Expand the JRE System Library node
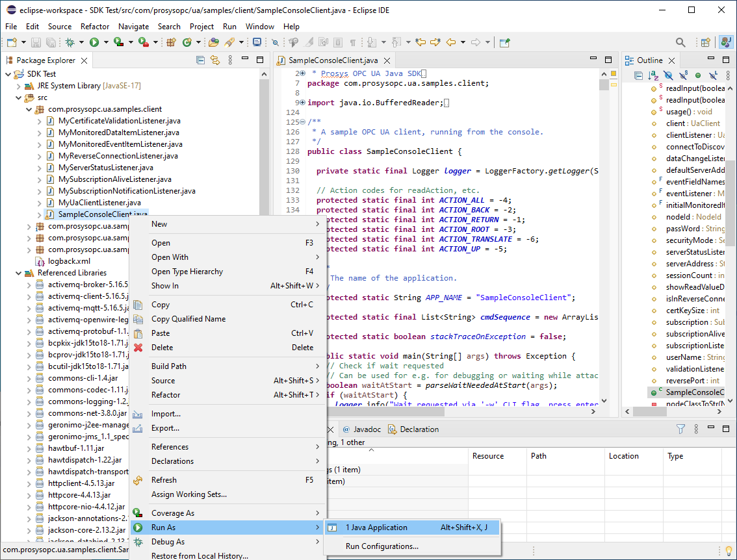The height and width of the screenshot is (560, 737). click(19, 86)
